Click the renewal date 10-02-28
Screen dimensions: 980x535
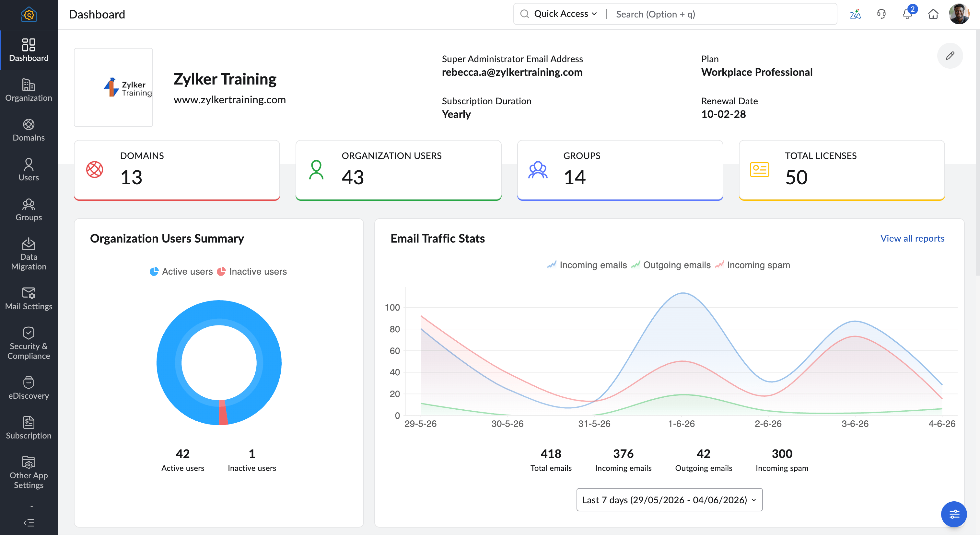tap(724, 114)
